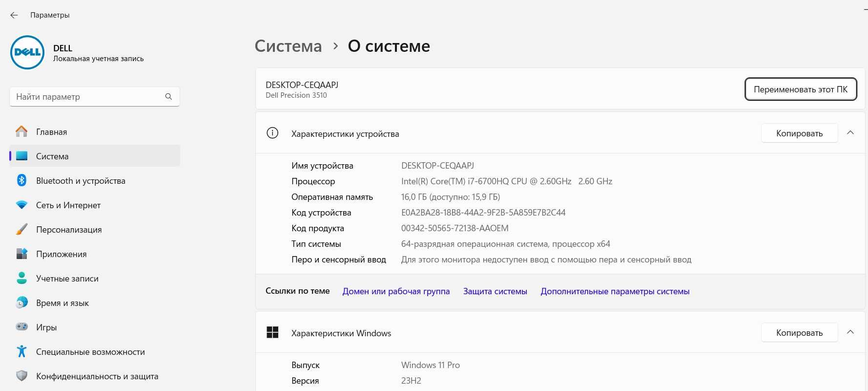Click the Время и язык globe clock icon
Viewport: 868px width, 391px height.
point(21,303)
